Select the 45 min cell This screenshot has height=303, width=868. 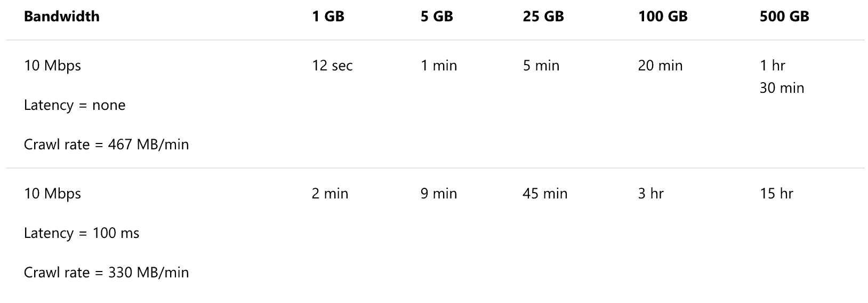coord(545,194)
